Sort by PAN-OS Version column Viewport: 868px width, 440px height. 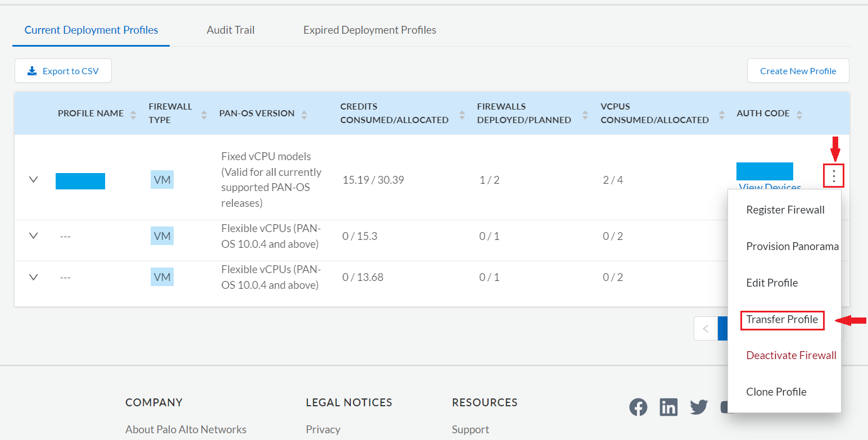tap(304, 114)
